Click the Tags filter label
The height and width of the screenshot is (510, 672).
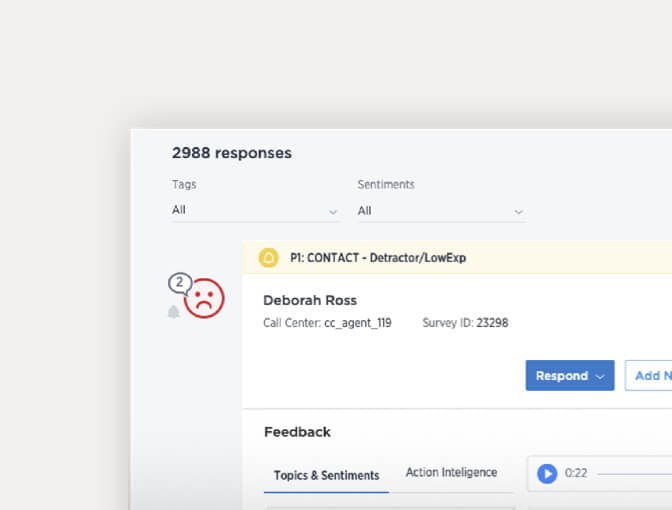[x=184, y=184]
